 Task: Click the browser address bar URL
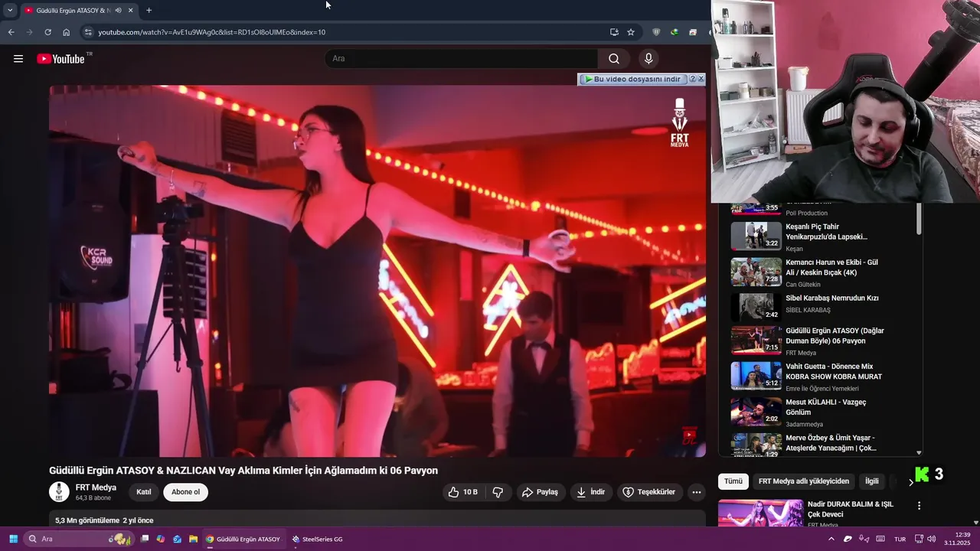(x=211, y=32)
